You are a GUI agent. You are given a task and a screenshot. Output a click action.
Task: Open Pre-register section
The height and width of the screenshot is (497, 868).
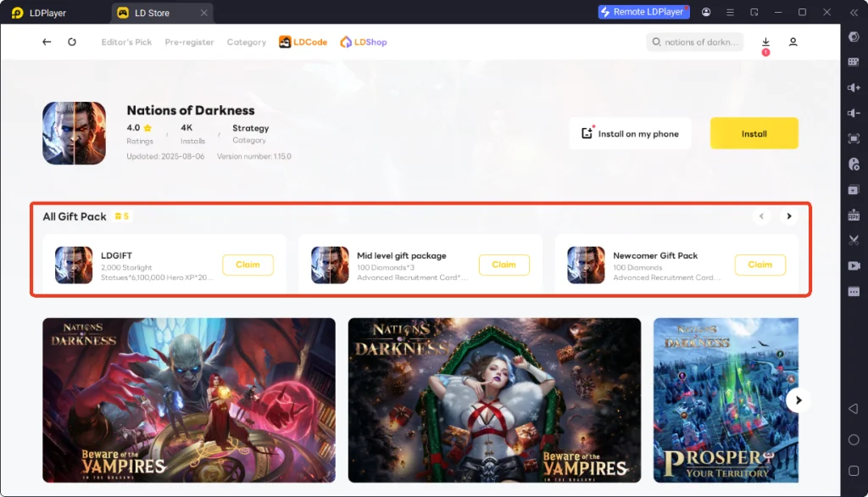189,42
